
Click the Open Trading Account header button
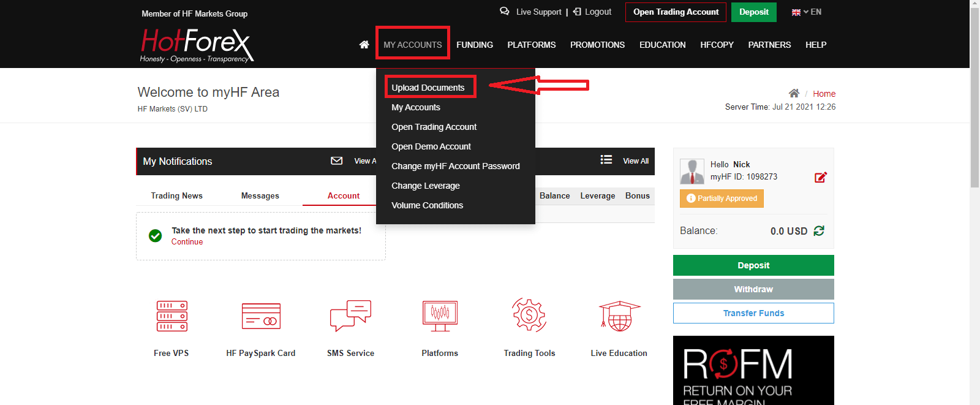coord(676,12)
